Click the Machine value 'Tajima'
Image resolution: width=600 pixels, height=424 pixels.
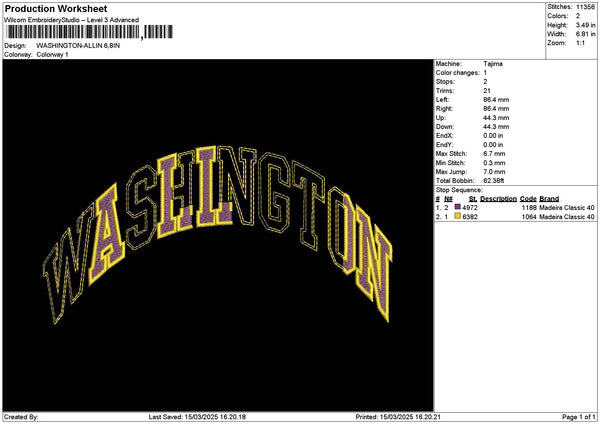(493, 64)
